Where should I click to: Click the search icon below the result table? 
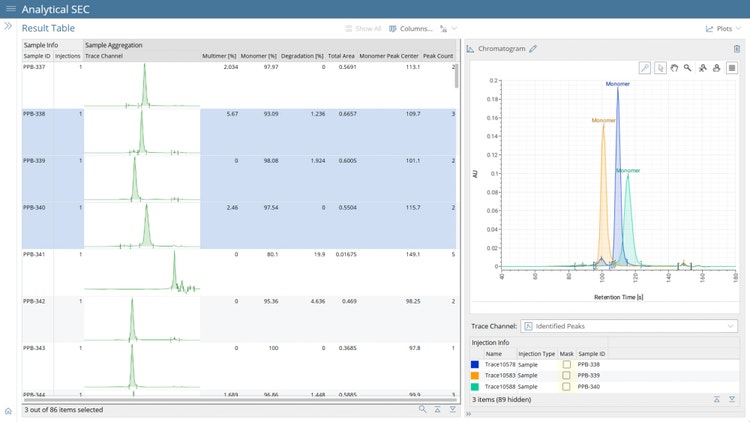(x=422, y=409)
